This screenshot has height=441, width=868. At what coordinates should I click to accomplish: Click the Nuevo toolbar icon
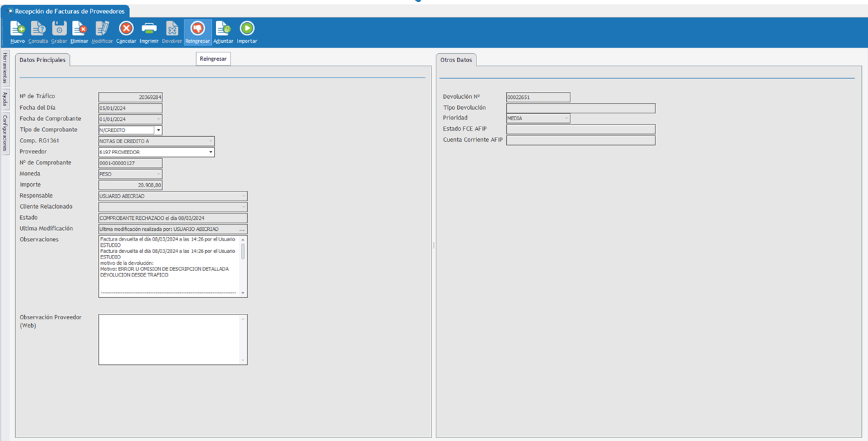(x=17, y=32)
